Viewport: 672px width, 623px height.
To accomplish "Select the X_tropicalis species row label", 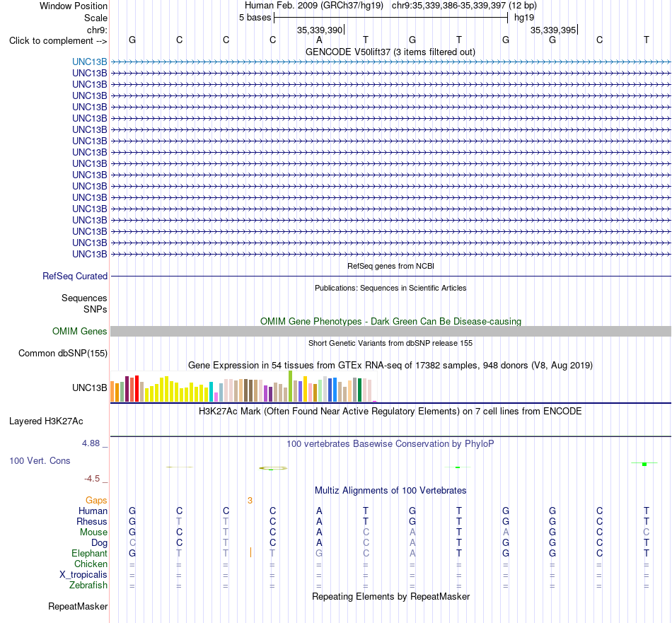I will pos(83,575).
